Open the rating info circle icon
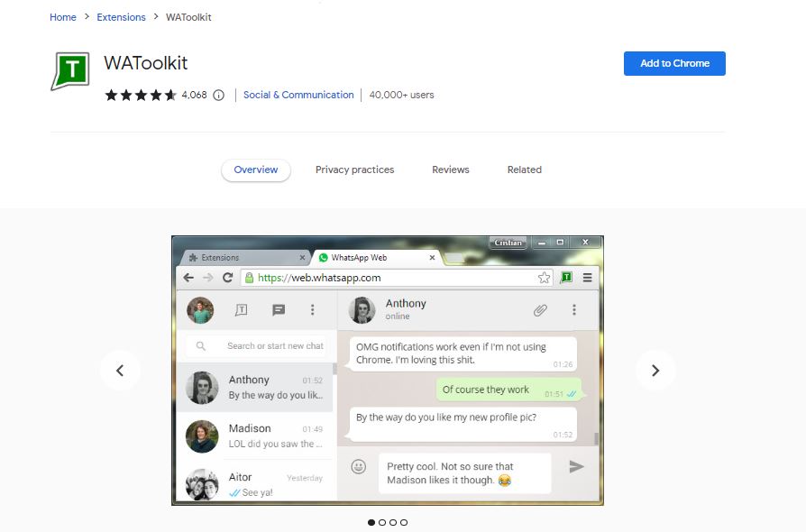 (x=218, y=95)
